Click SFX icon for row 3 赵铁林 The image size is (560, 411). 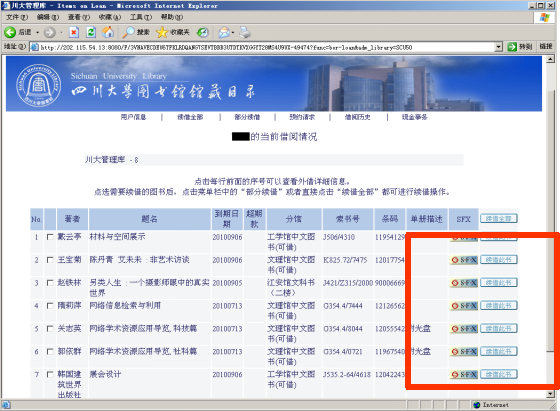click(x=464, y=283)
